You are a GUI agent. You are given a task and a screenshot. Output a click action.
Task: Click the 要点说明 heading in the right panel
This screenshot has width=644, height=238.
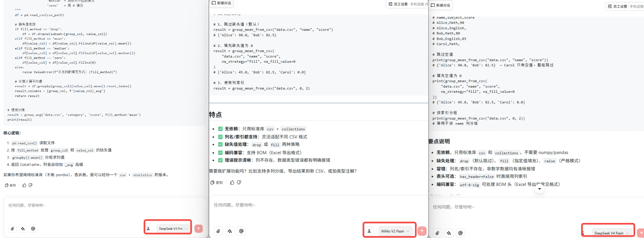pyautogui.click(x=439, y=141)
